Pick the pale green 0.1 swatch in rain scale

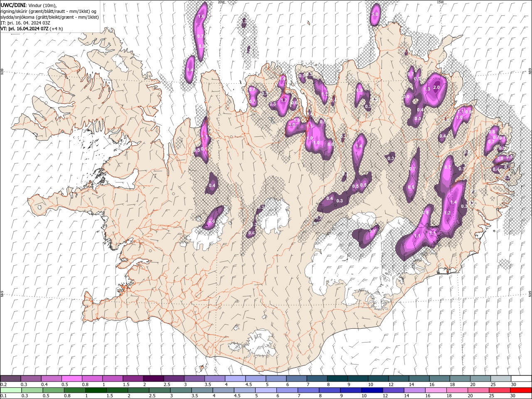(11, 390)
